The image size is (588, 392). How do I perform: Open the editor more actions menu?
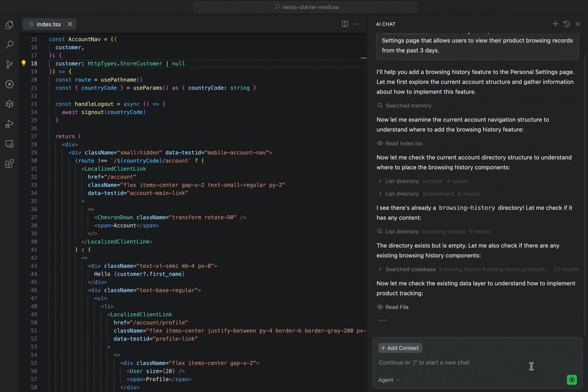click(x=356, y=24)
